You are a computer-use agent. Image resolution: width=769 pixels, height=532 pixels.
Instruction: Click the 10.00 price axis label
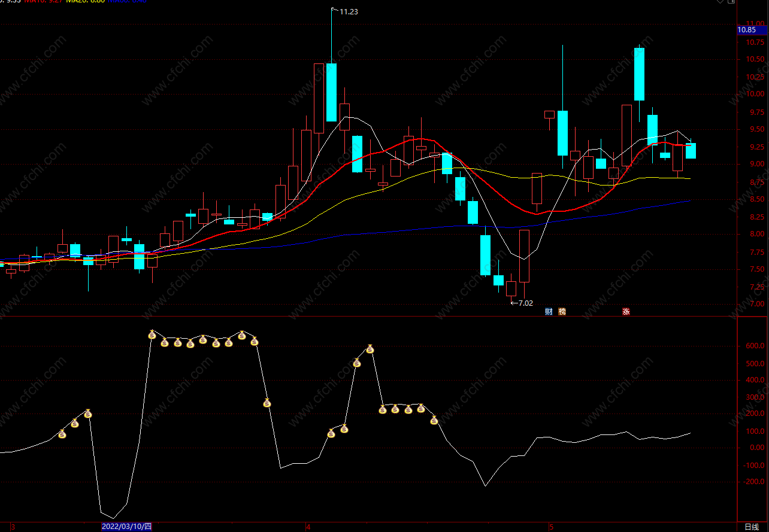pos(755,94)
